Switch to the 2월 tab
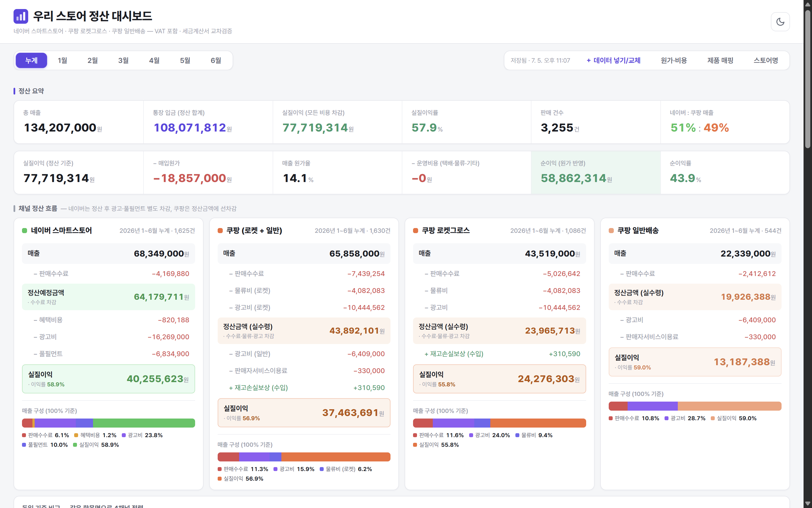The width and height of the screenshot is (812, 508). pyautogui.click(x=93, y=60)
